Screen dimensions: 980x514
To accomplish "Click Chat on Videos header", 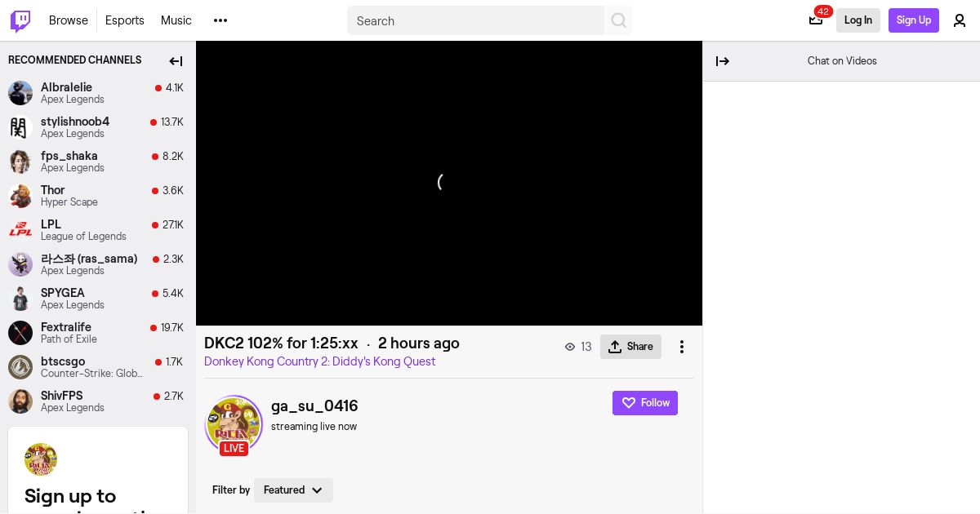I will pyautogui.click(x=842, y=61).
